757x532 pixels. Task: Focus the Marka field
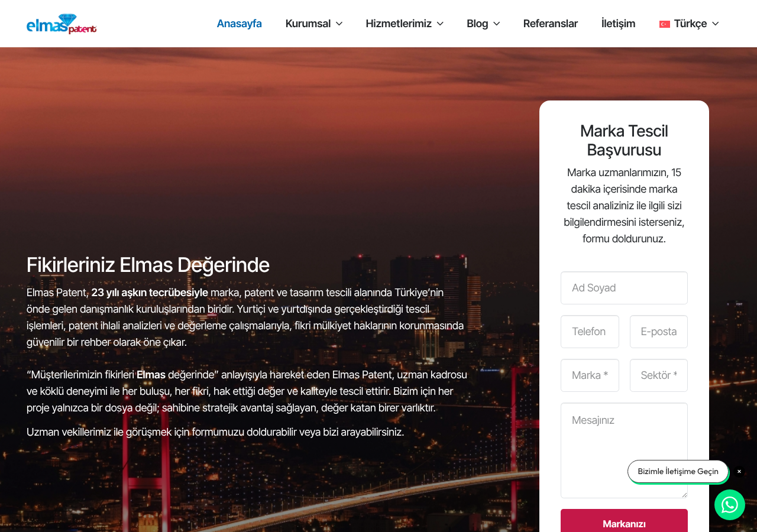click(x=590, y=375)
